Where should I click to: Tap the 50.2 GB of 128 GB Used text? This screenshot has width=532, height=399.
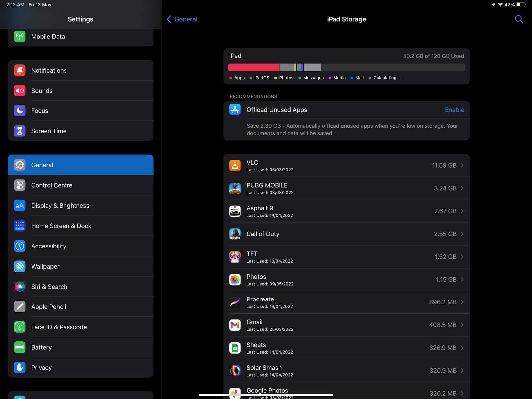(x=433, y=56)
